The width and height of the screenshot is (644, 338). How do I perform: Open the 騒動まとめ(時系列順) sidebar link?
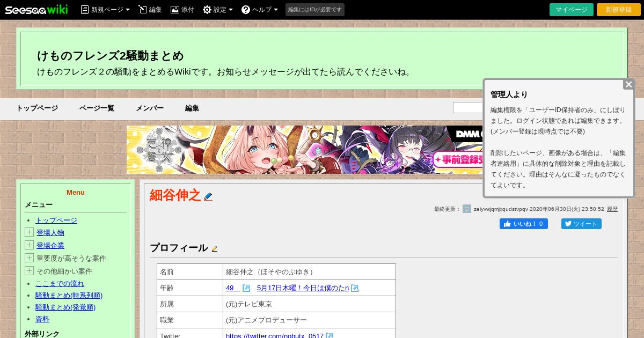pyautogui.click(x=69, y=295)
